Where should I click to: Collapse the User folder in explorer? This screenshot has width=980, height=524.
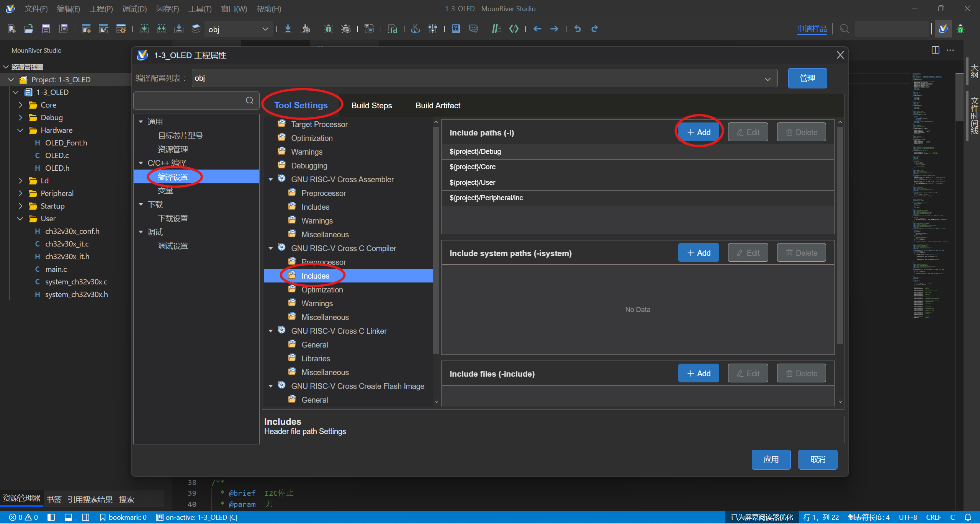[20, 219]
